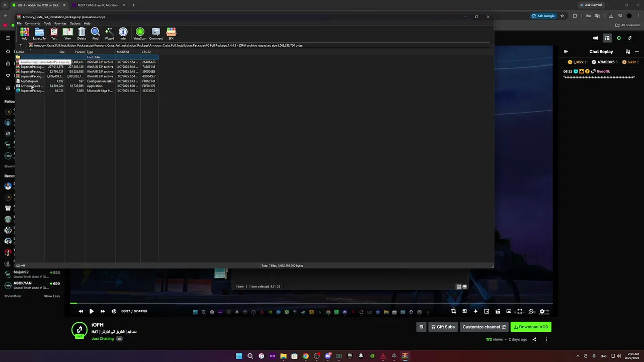Select the Armoury Crate application file row

pos(87,86)
